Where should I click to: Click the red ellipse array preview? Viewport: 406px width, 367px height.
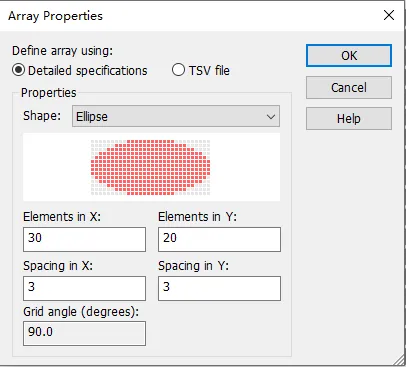[x=151, y=167]
